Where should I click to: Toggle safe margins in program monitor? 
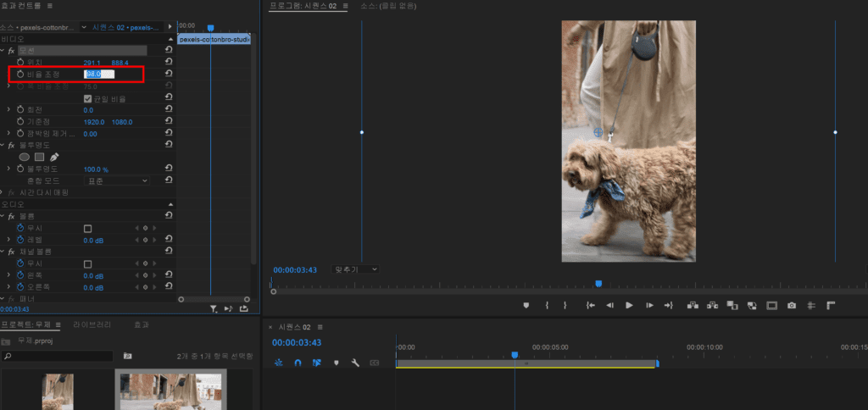(772, 306)
